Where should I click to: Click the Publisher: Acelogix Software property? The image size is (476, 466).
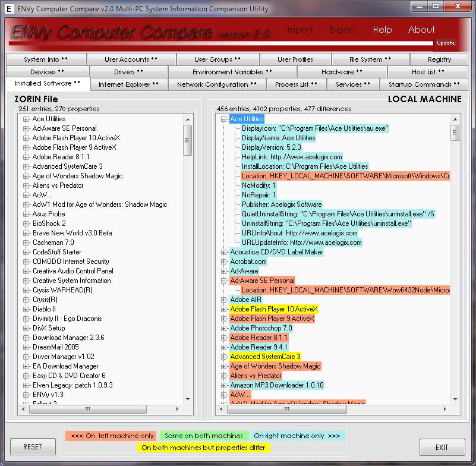click(282, 204)
